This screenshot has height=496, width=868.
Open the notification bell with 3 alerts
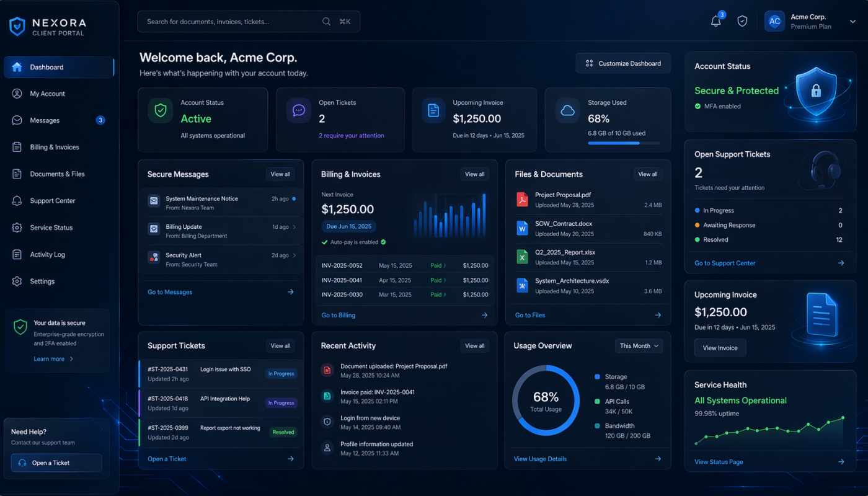point(715,20)
